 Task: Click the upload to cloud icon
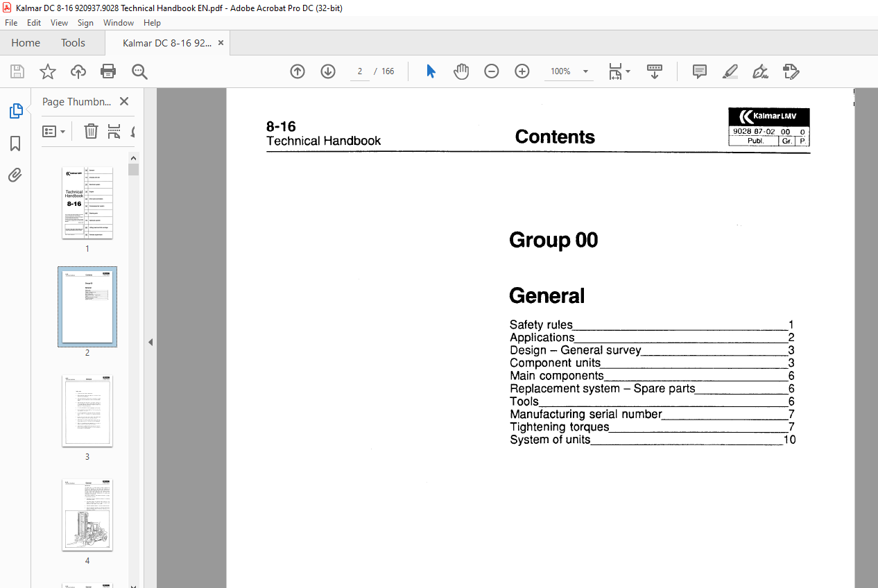point(78,71)
